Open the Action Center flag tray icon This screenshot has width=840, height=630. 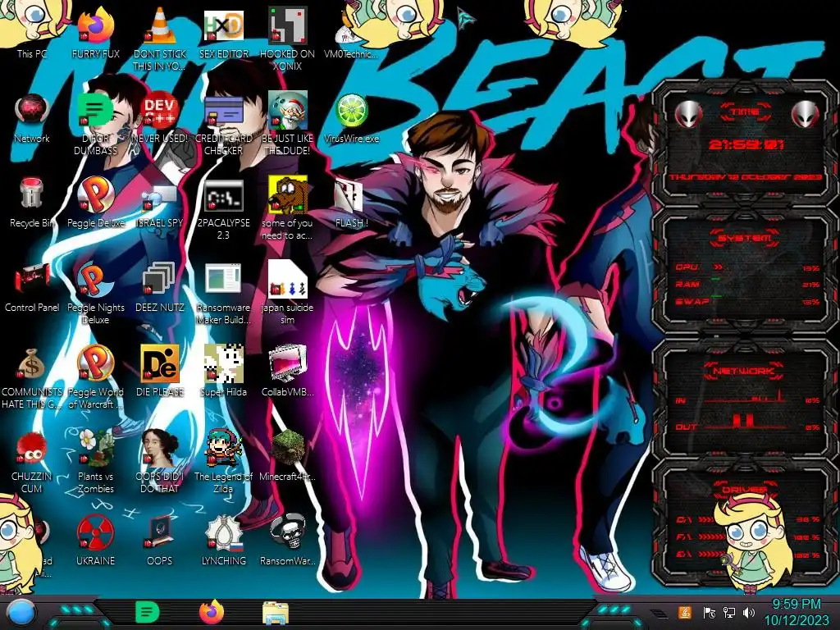[709, 612]
